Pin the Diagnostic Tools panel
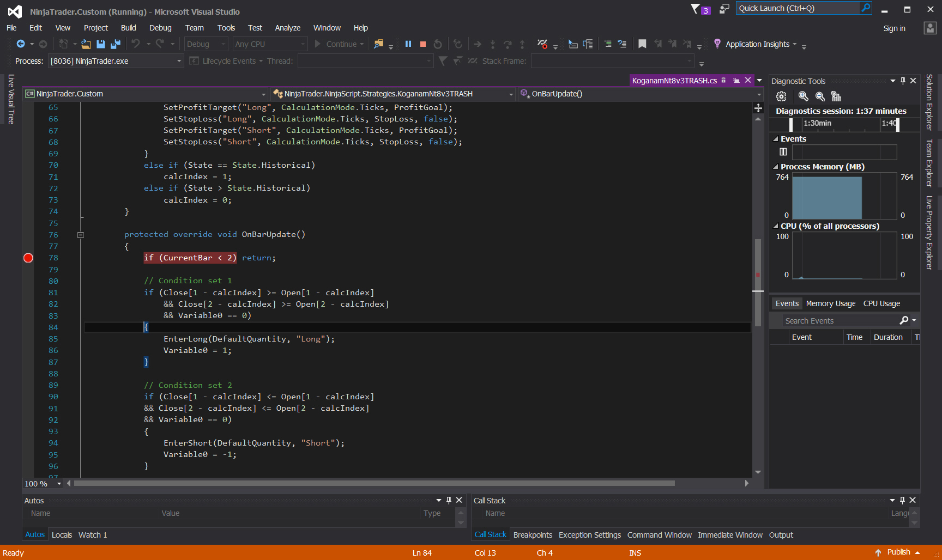Screen dimensions: 942x560 click(x=903, y=81)
